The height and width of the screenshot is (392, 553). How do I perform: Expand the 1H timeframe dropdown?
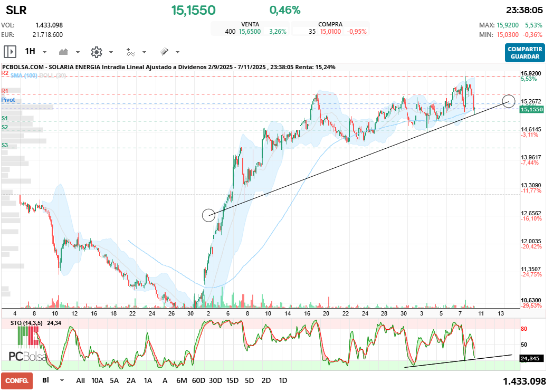pos(44,52)
